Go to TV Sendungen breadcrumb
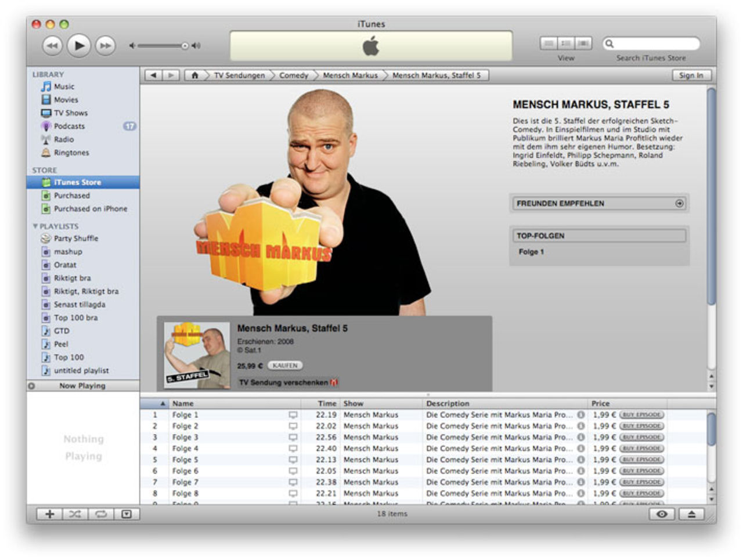The image size is (743, 560). click(239, 75)
